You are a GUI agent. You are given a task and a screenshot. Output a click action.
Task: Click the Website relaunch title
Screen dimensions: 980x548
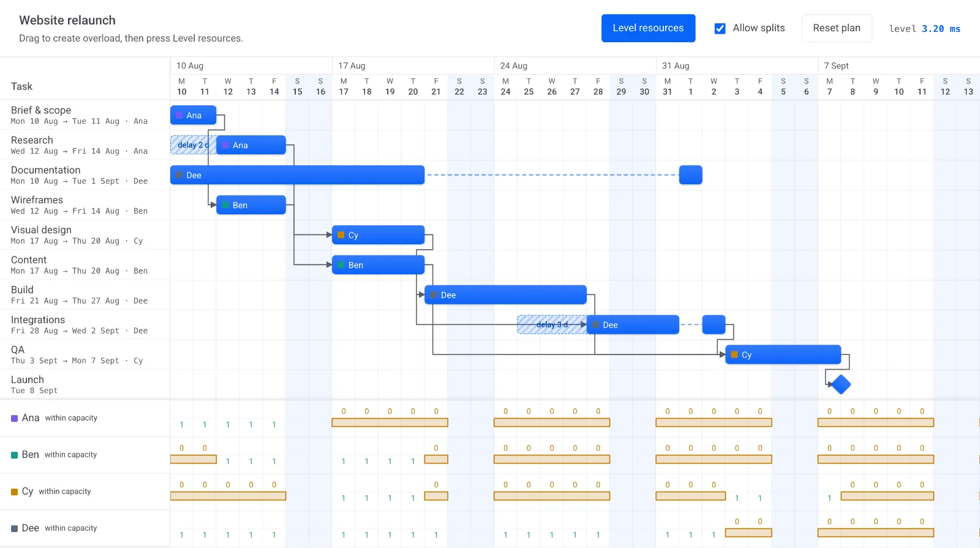tap(67, 20)
